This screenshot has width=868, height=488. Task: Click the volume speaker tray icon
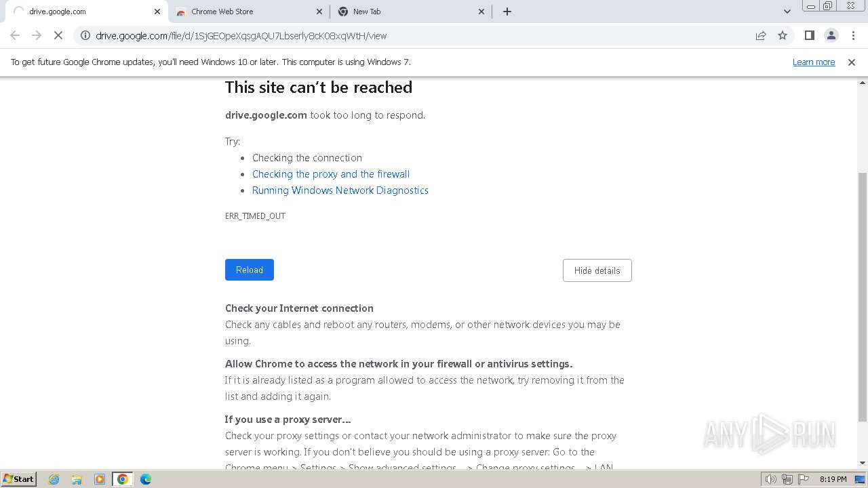(771, 479)
